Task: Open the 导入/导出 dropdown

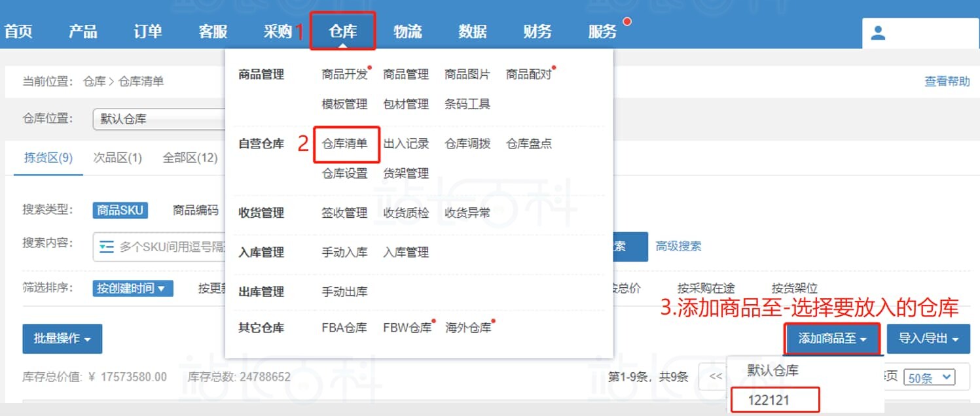Action: pyautogui.click(x=929, y=339)
